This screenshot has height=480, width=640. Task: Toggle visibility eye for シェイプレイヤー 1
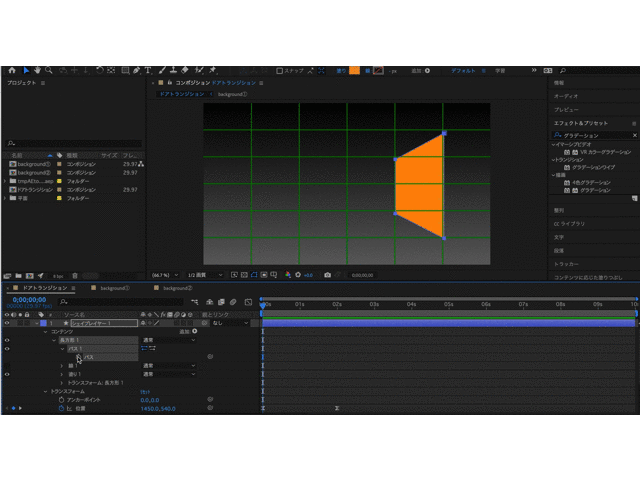tap(7, 323)
